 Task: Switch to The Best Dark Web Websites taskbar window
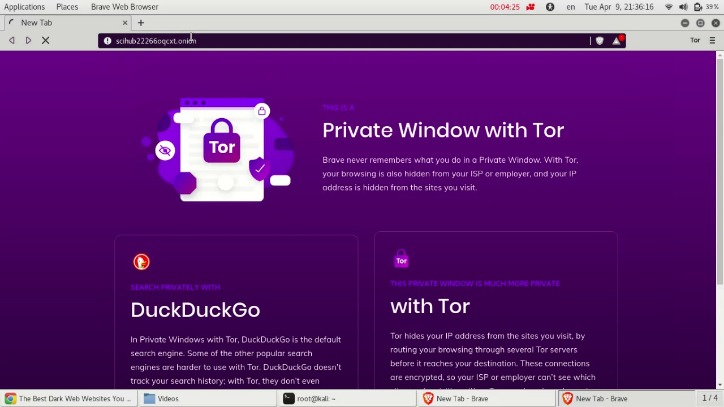(x=69, y=398)
